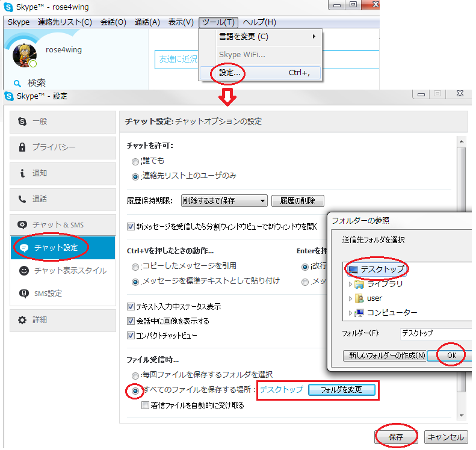Select メッセージを標準テキストとして貼り付け radio
Viewport: 476px width, 450px height.
[x=135, y=282]
